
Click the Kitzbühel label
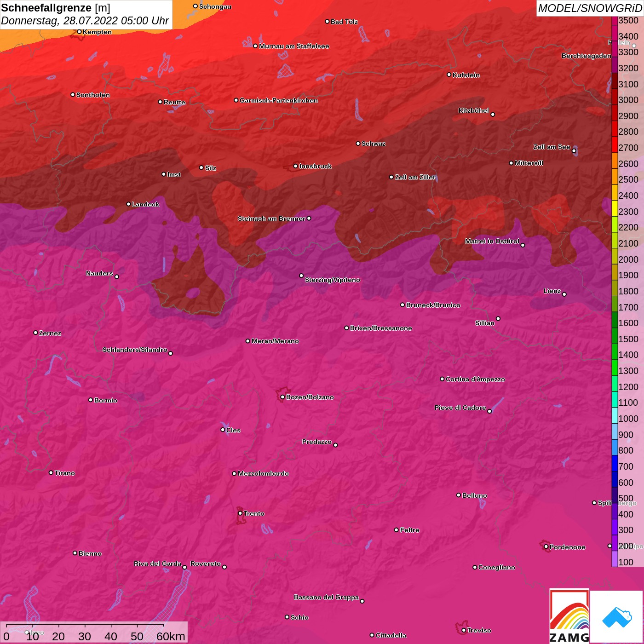tap(473, 110)
